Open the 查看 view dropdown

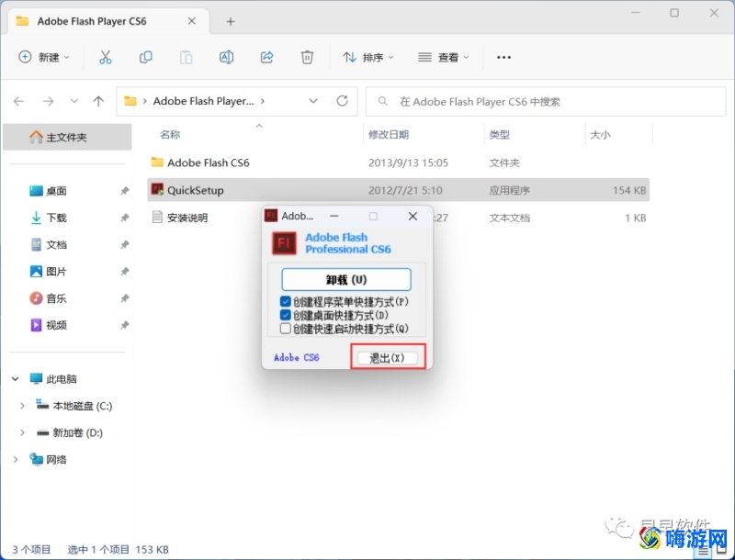[x=443, y=57]
